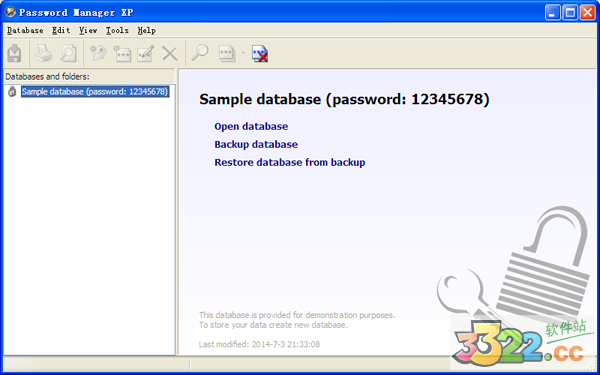Click the clear clipboard icon with red X

click(x=260, y=54)
